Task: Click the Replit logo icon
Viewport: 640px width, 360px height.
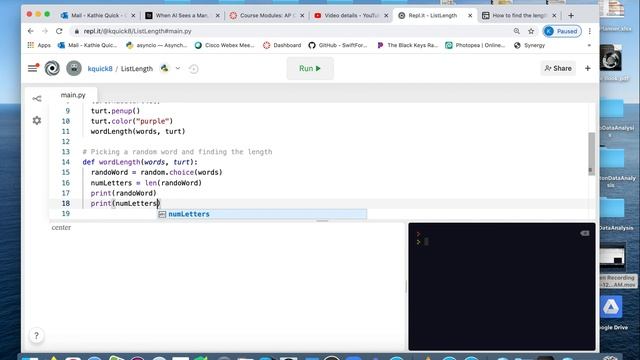Action: click(52, 68)
